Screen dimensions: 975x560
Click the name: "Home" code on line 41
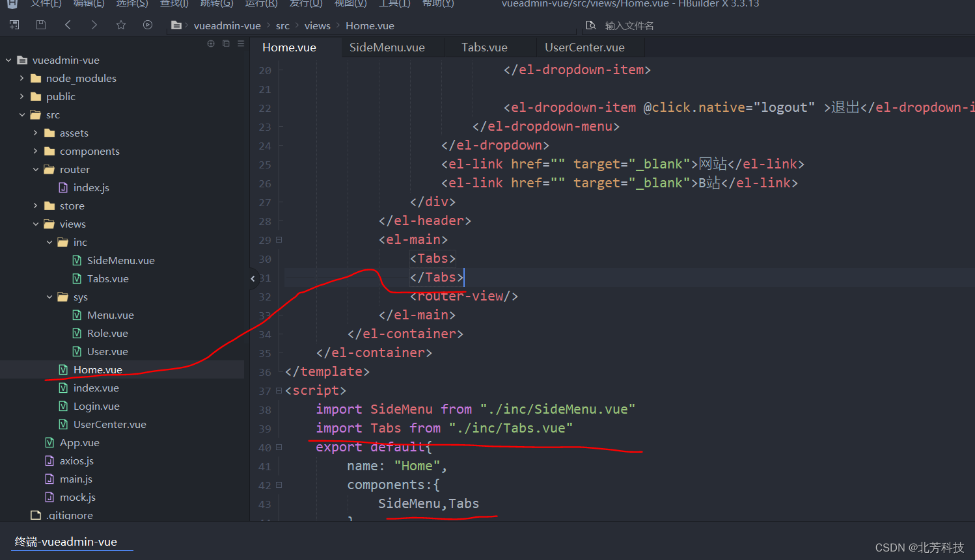[397, 466]
